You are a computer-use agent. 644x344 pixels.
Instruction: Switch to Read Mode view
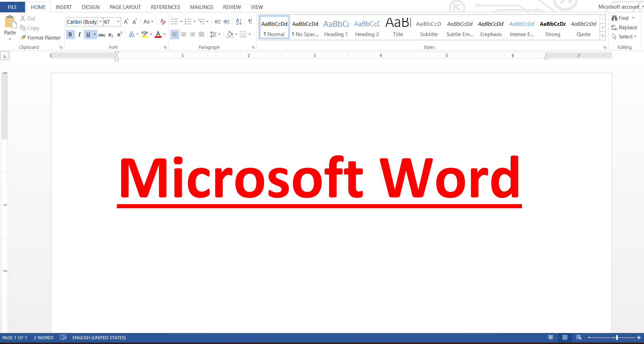[551, 337]
